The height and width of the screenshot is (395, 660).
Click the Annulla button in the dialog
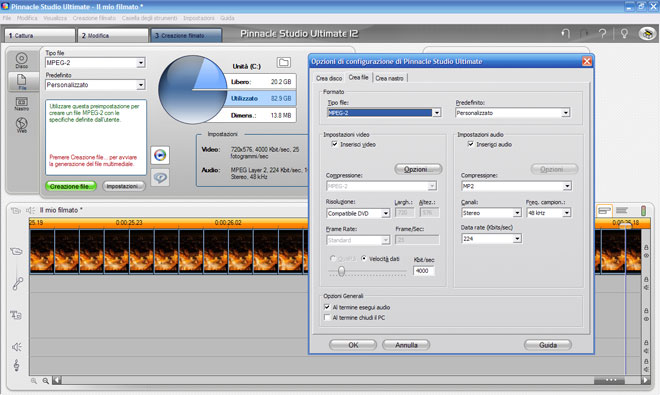click(406, 345)
